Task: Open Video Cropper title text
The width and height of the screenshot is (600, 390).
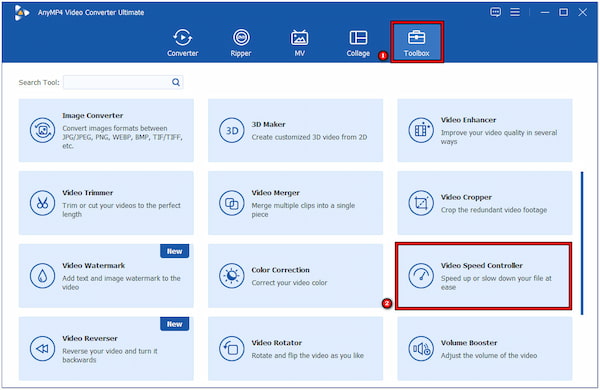Action: point(466,197)
